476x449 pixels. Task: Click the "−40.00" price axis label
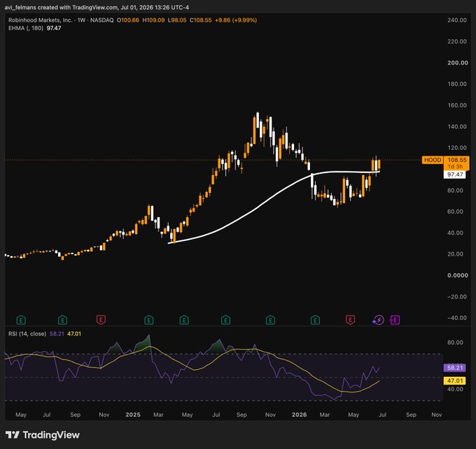[457, 318]
